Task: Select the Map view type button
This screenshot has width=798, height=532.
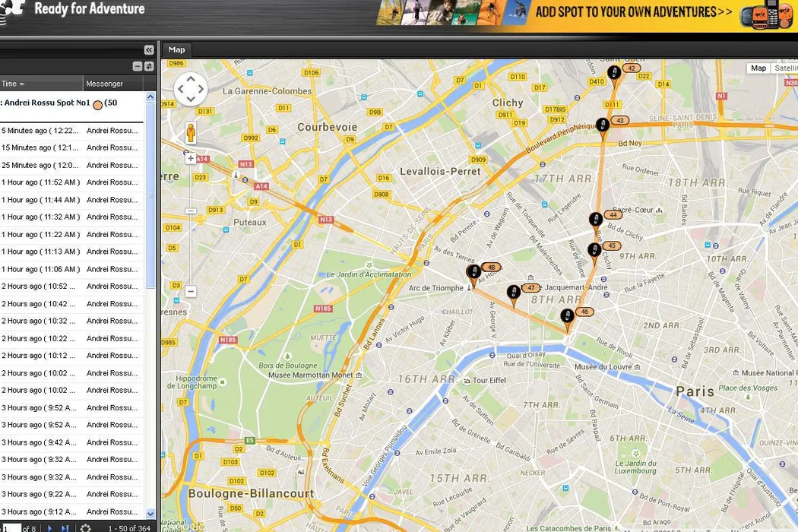Action: click(x=758, y=68)
